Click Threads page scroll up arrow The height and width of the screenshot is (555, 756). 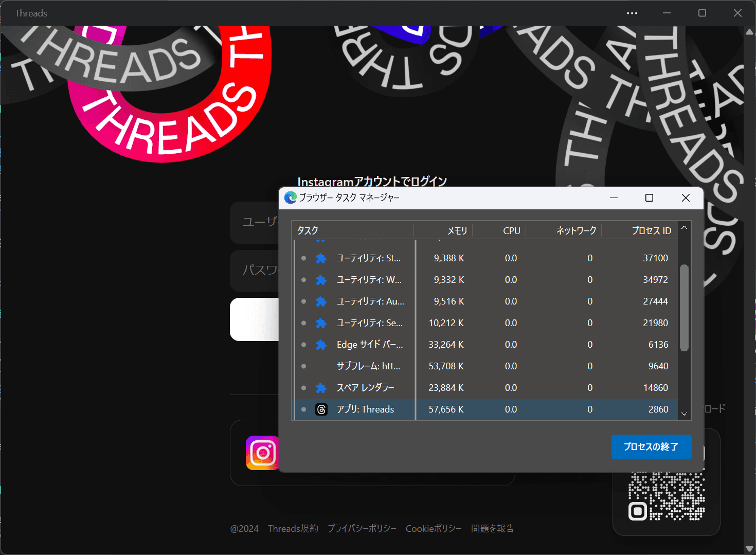pos(749,31)
